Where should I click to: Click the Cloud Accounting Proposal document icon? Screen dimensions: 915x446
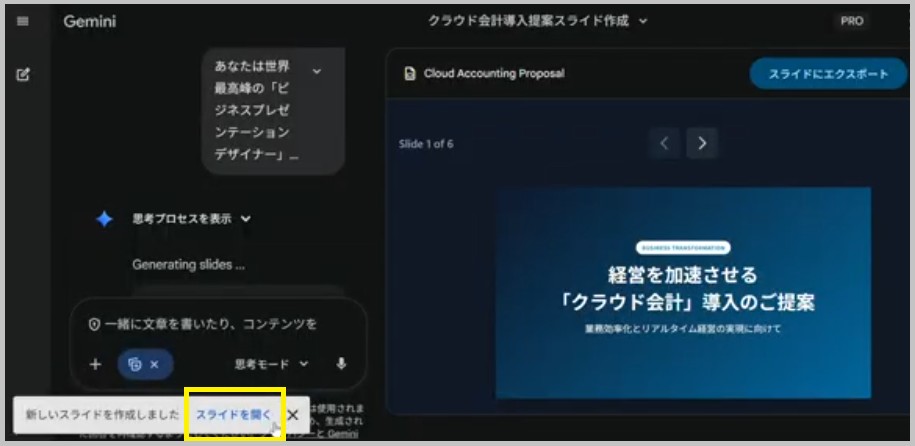pos(410,74)
